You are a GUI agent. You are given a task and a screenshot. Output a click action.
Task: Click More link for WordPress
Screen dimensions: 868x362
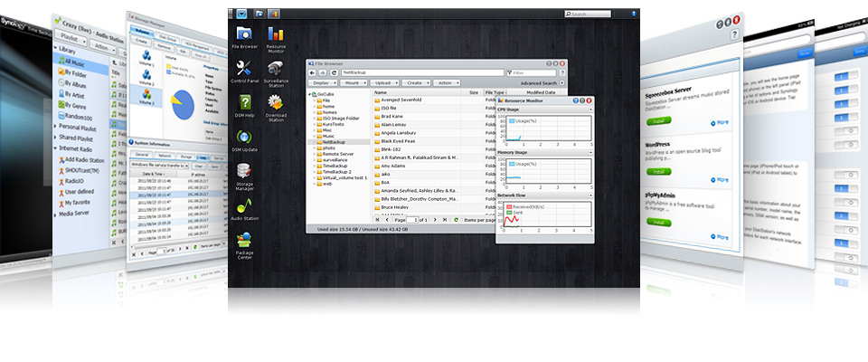pos(720,179)
